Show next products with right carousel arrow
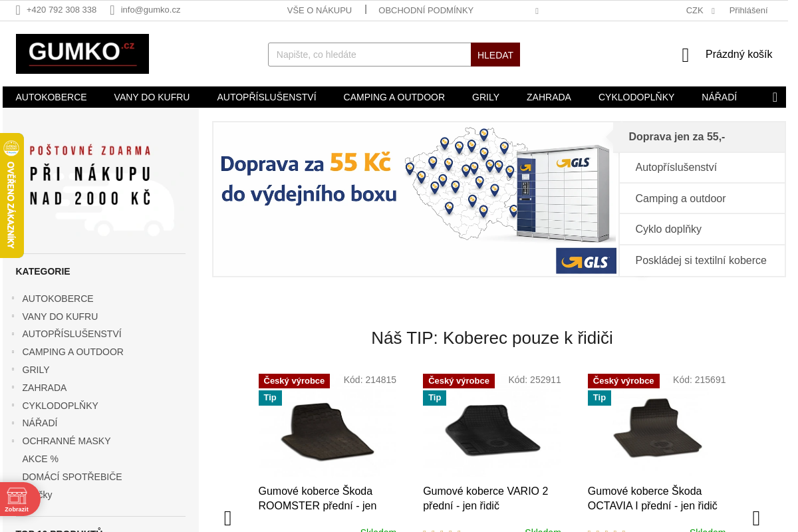Image resolution: width=798 pixels, height=532 pixels. (x=756, y=518)
